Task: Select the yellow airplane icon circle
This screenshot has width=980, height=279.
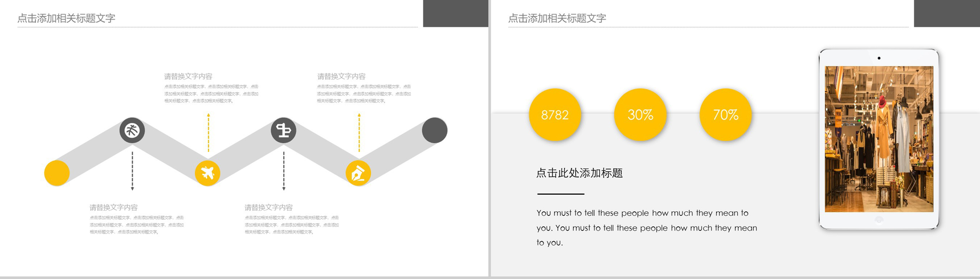Action: (x=207, y=173)
